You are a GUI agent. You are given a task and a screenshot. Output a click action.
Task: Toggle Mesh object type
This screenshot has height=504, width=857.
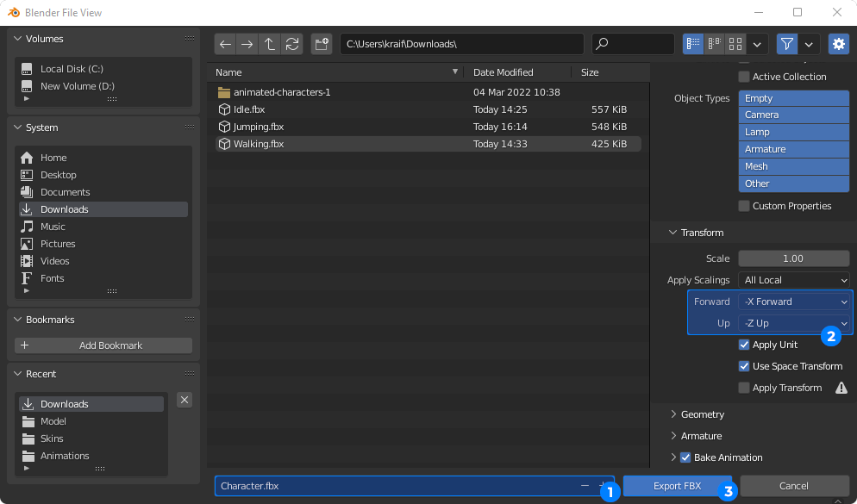[x=793, y=166]
